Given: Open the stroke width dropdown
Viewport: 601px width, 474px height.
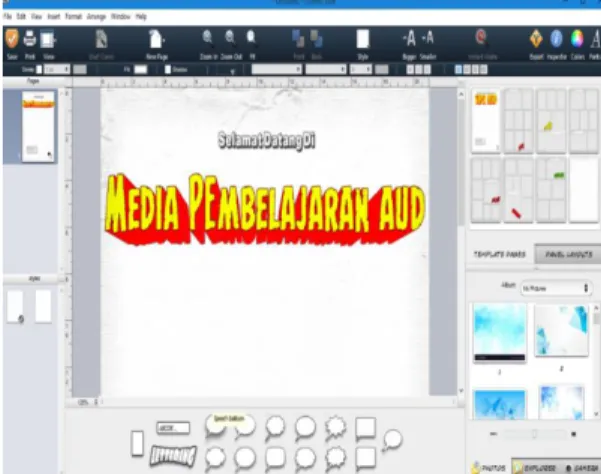Looking at the screenshot, I should [57, 69].
